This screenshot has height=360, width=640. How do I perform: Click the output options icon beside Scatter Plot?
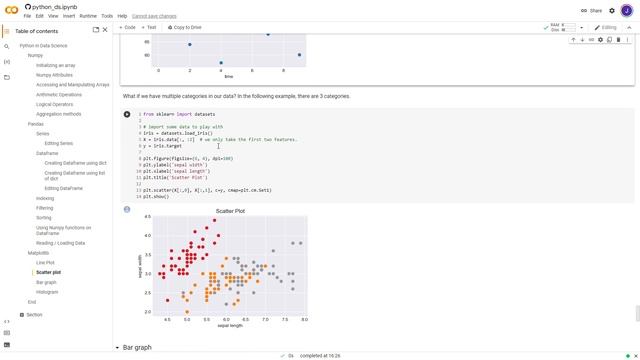click(x=127, y=209)
